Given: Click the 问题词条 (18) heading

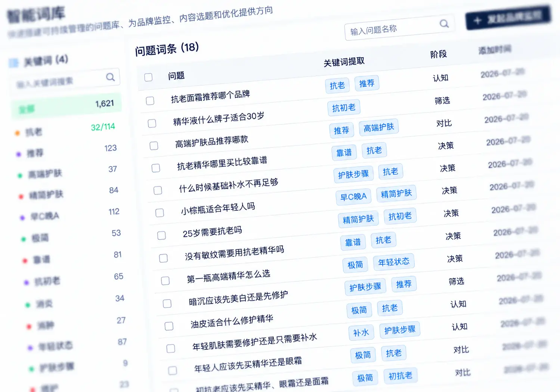Looking at the screenshot, I should 167,49.
